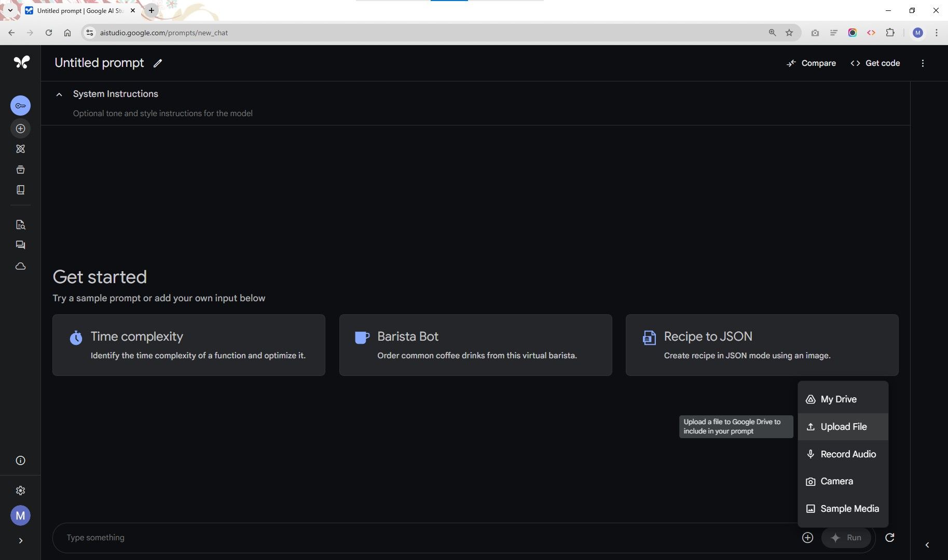Viewport: 948px width, 560px height.
Task: Open the Developer forum chat icon
Action: click(x=20, y=245)
